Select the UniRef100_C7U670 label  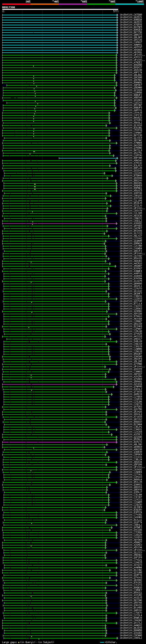[131, 613]
